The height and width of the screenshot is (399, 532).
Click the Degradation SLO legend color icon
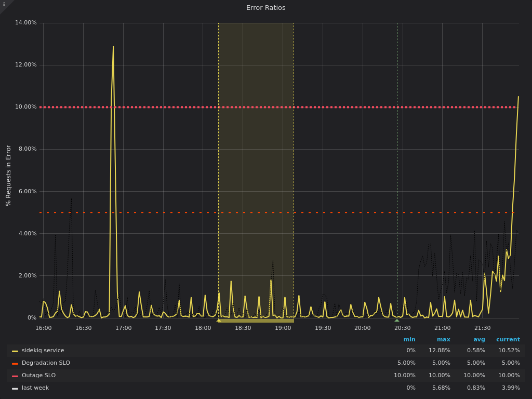click(x=15, y=364)
